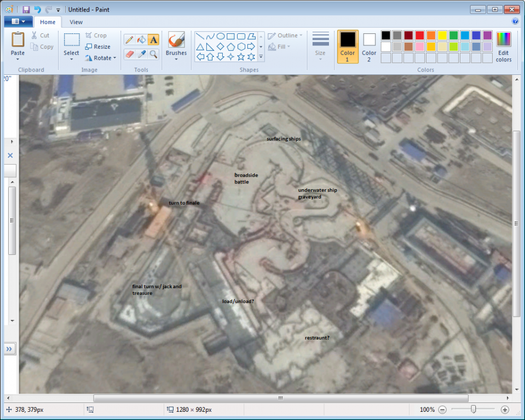
Task: Open the Paint help icon
Action: (x=515, y=22)
